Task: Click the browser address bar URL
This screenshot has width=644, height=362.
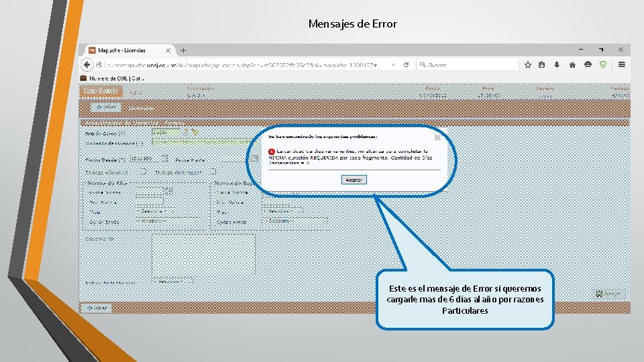Action: (x=242, y=65)
